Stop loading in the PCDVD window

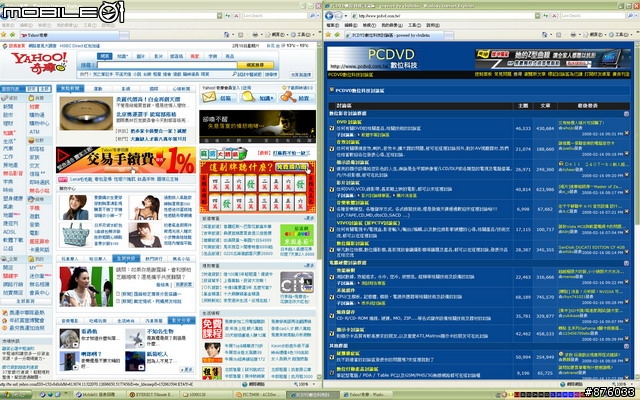(554, 16)
